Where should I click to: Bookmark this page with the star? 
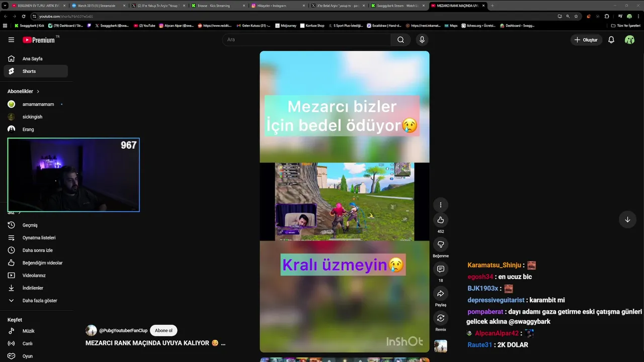coord(576,16)
